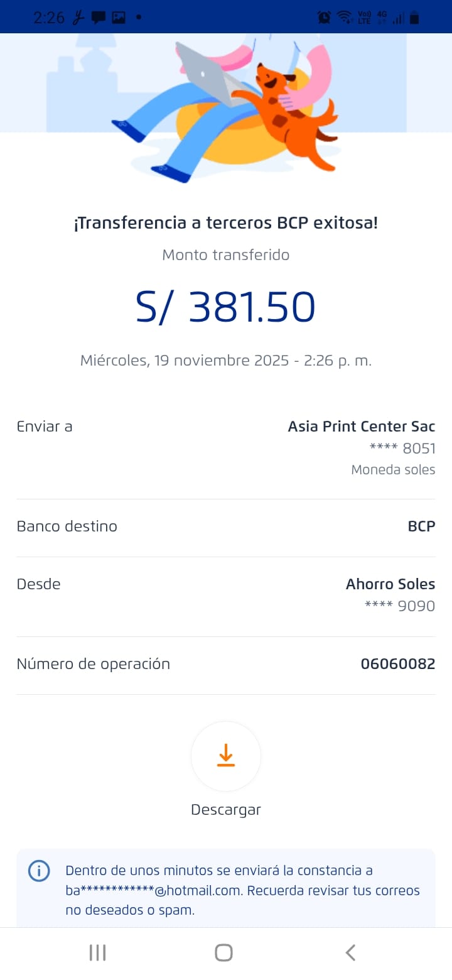Screen dimensions: 452x980
Task: Tap the message notification bubble icon
Action: [x=99, y=18]
